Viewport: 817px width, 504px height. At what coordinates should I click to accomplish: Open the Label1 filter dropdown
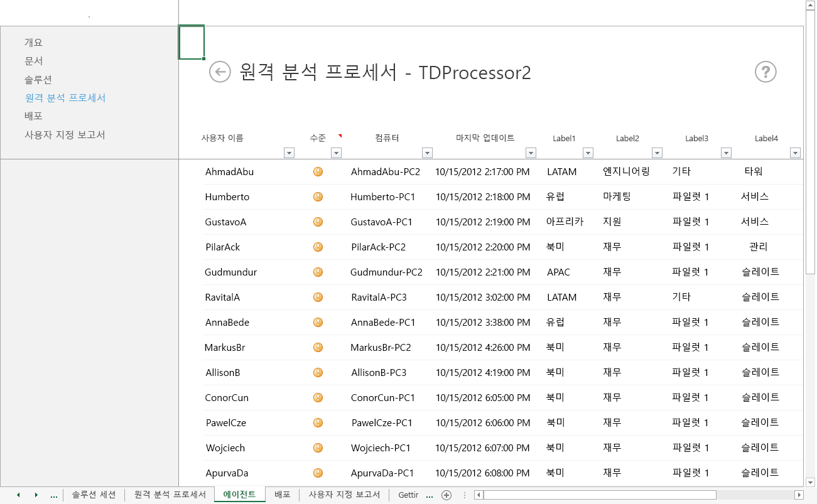(x=588, y=153)
